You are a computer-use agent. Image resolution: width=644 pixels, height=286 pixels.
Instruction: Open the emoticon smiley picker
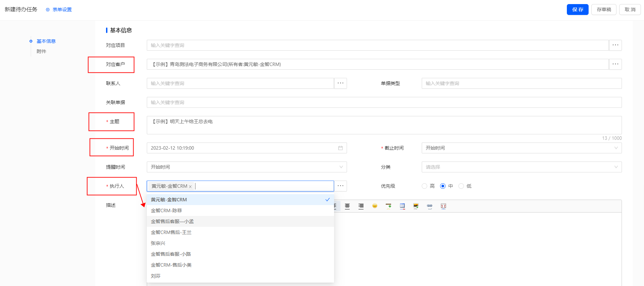[x=375, y=206]
